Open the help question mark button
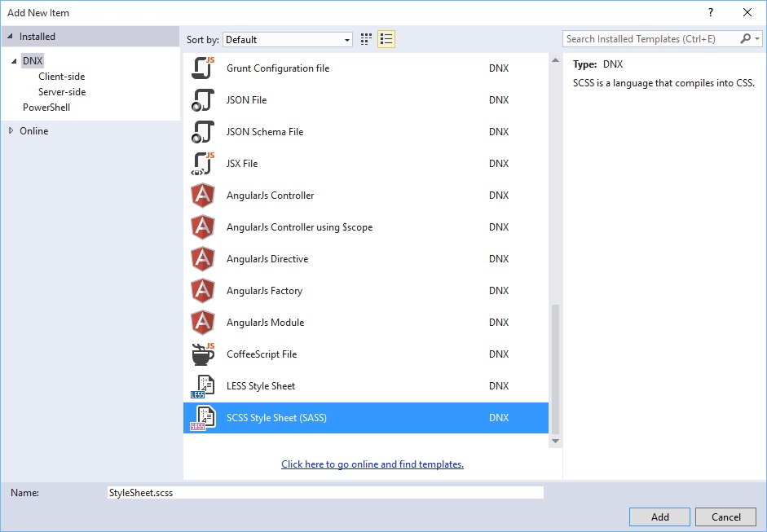Image resolution: width=767 pixels, height=532 pixels. click(711, 13)
